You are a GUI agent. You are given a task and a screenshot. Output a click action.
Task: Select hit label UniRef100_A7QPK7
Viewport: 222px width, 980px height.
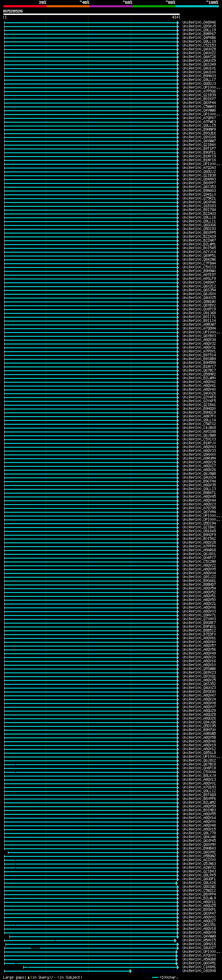pos(199,118)
